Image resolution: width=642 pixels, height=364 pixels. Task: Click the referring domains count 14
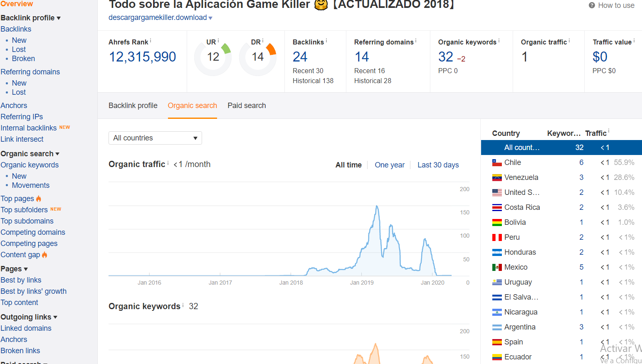click(x=362, y=57)
